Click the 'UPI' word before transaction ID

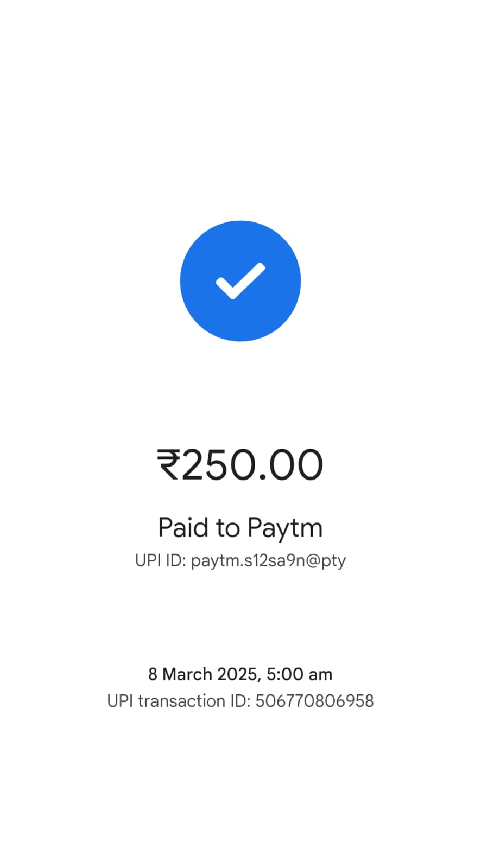(x=120, y=701)
